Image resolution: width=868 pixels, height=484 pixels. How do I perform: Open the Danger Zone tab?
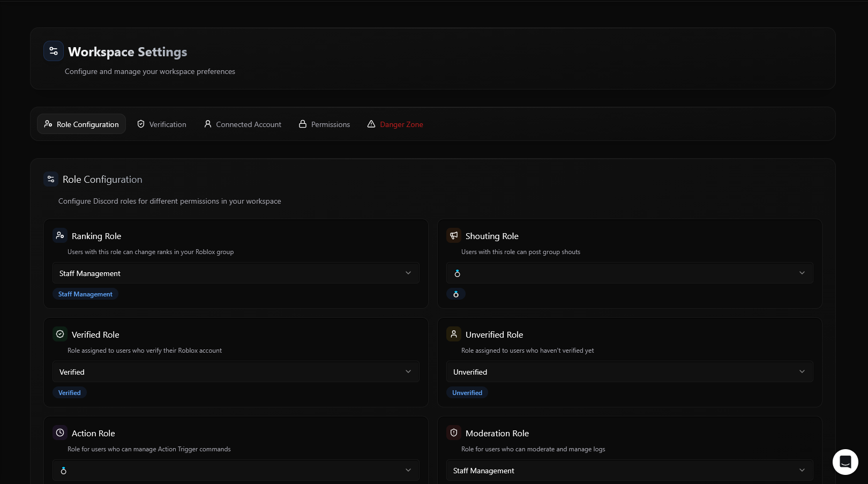[x=395, y=124]
